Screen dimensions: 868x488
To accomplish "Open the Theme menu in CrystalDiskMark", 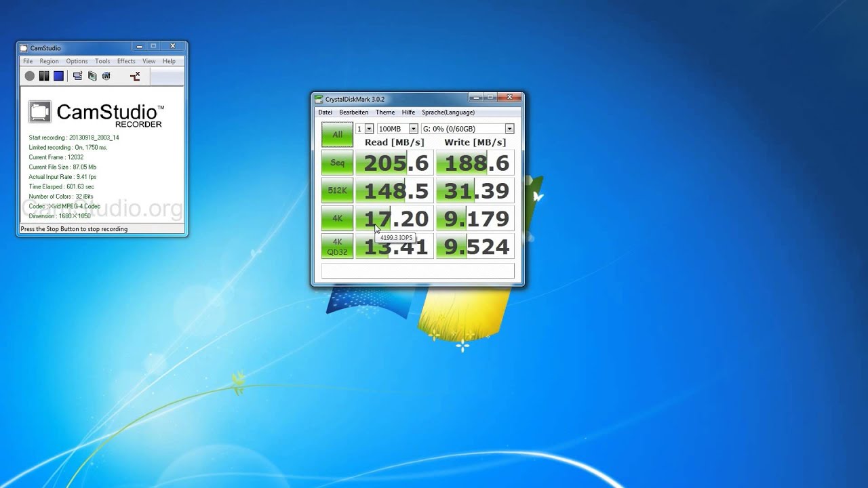I will point(385,113).
